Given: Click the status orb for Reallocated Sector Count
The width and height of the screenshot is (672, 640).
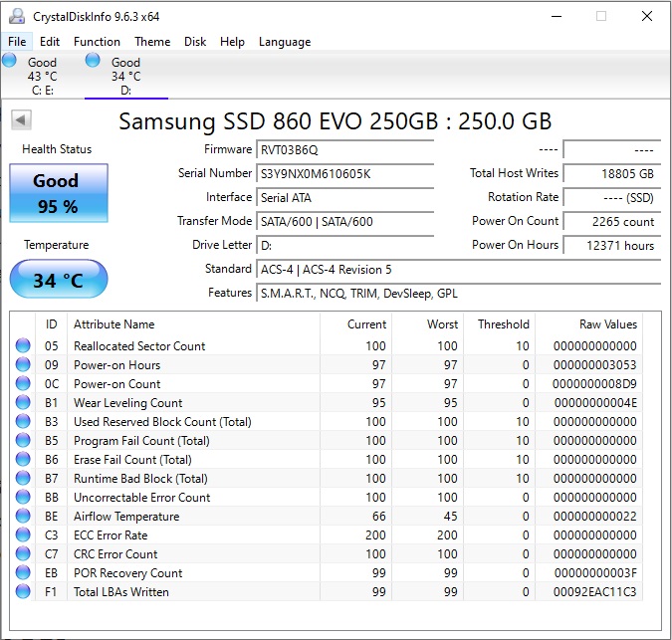Looking at the screenshot, I should click(23, 345).
